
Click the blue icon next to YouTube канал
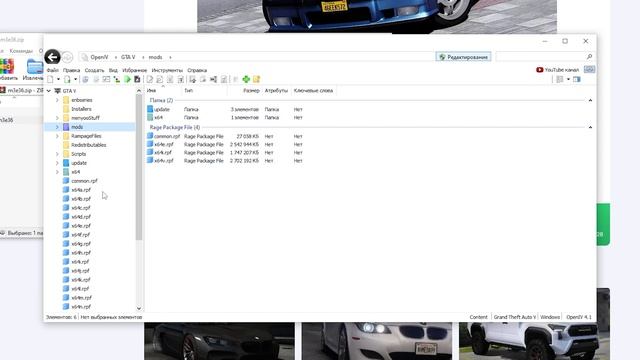589,69
